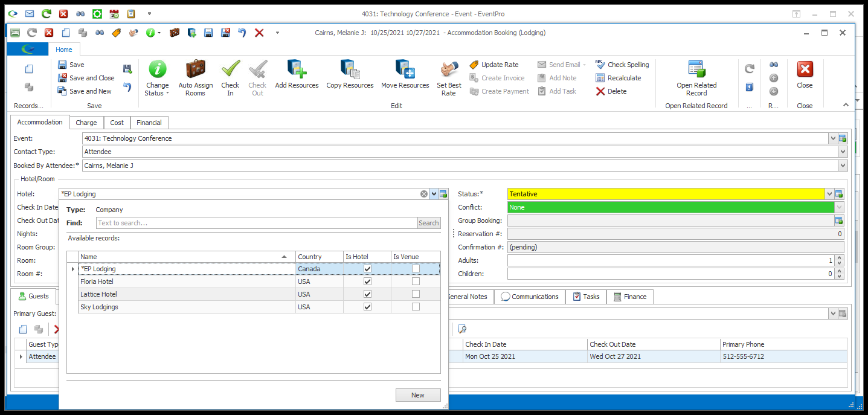Image resolution: width=868 pixels, height=415 pixels.
Task: Click New record page icon in Records group
Action: [x=29, y=69]
